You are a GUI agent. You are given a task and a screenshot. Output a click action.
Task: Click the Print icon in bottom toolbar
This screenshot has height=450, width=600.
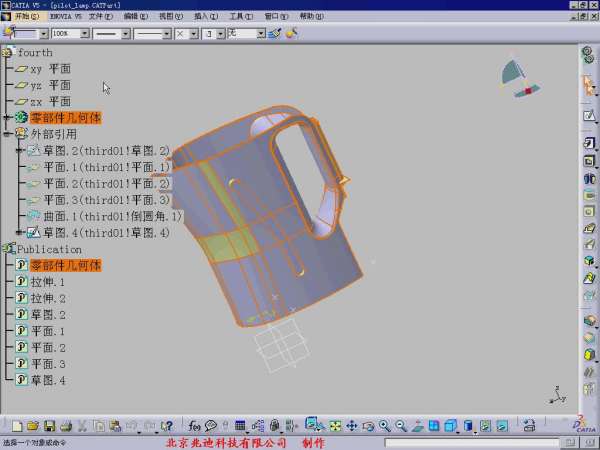[x=66, y=426]
